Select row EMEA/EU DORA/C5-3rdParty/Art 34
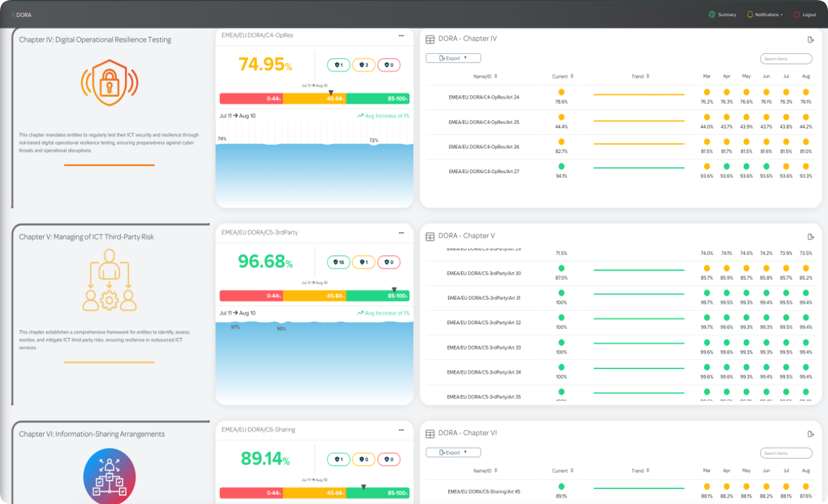The width and height of the screenshot is (828, 504). [620, 372]
